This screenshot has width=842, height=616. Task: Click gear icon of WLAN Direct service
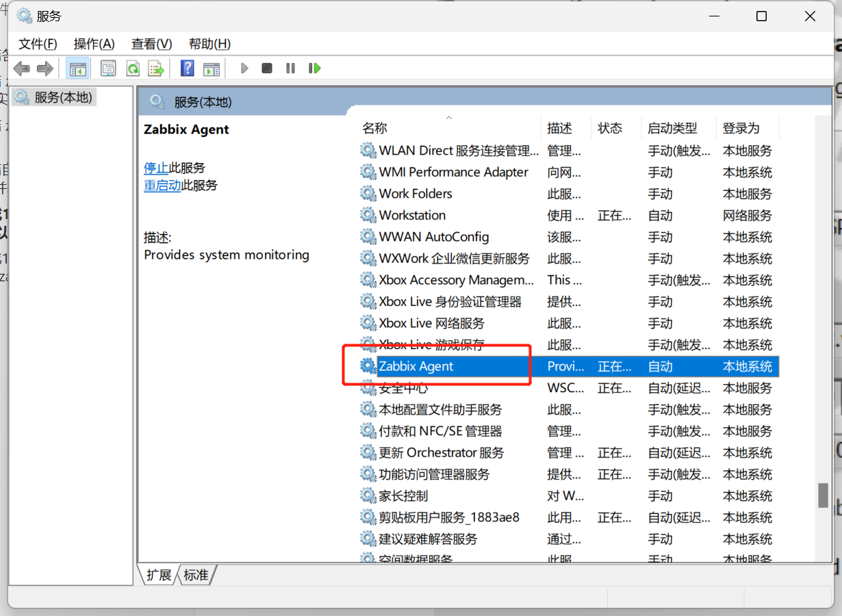pos(368,151)
